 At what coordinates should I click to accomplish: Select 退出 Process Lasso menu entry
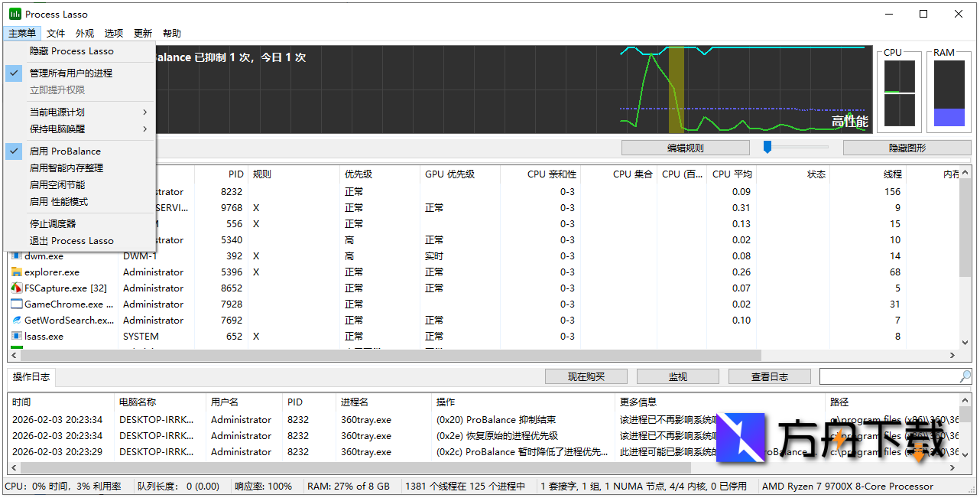pos(73,240)
